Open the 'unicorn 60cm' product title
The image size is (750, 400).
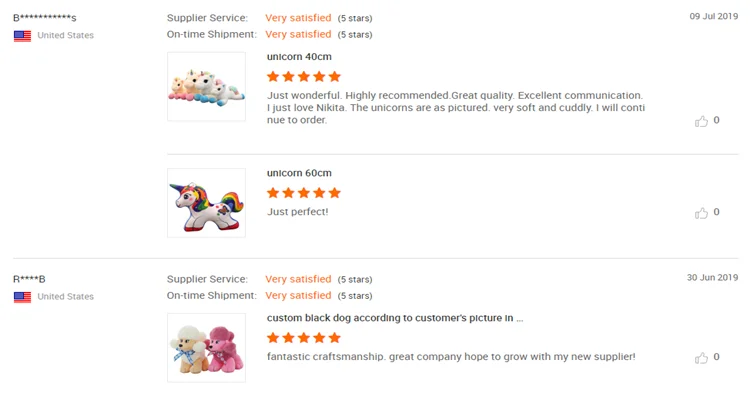click(x=299, y=173)
